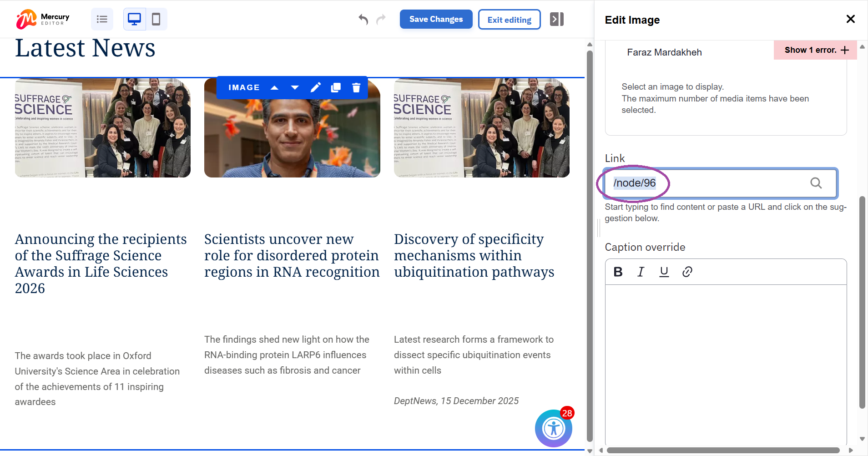The height and width of the screenshot is (456, 868).
Task: Click the redo arrow
Action: click(x=381, y=19)
